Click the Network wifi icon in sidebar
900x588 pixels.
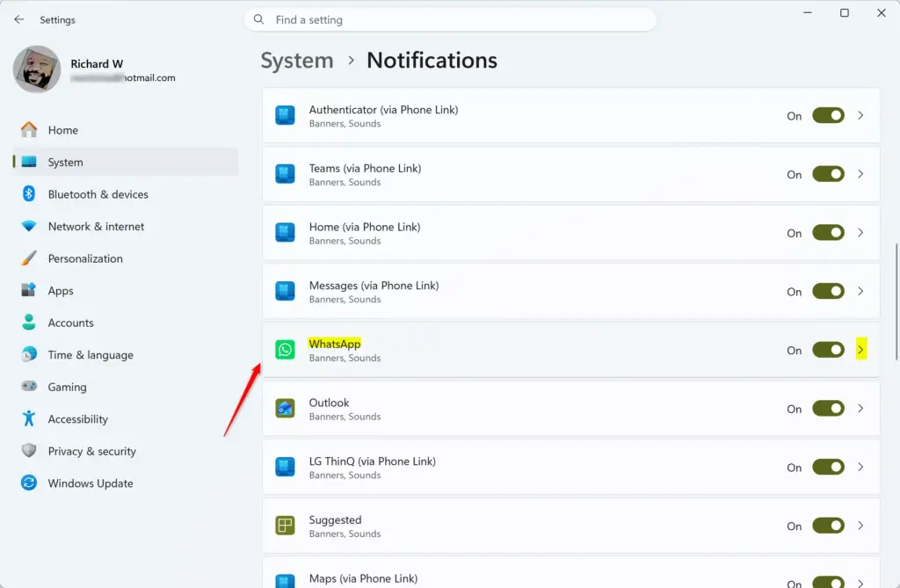click(29, 226)
